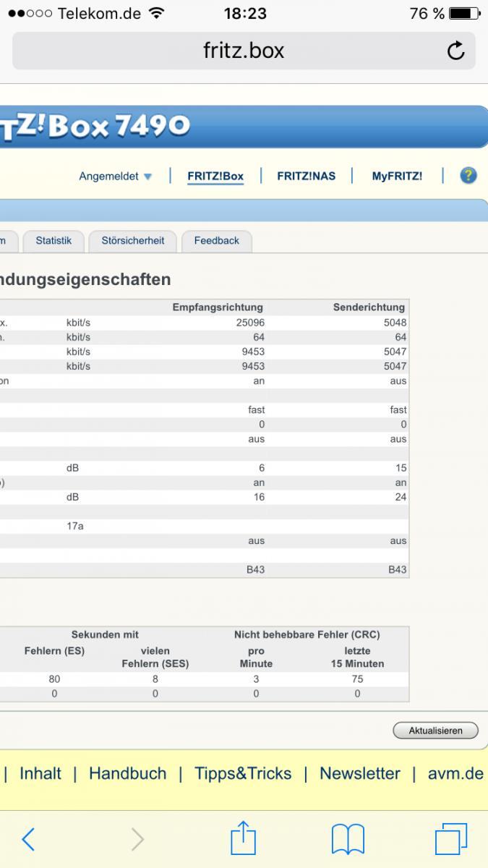The width and height of the screenshot is (488, 868).
Task: Open the FRITZ!NAS menu item
Action: 307,176
